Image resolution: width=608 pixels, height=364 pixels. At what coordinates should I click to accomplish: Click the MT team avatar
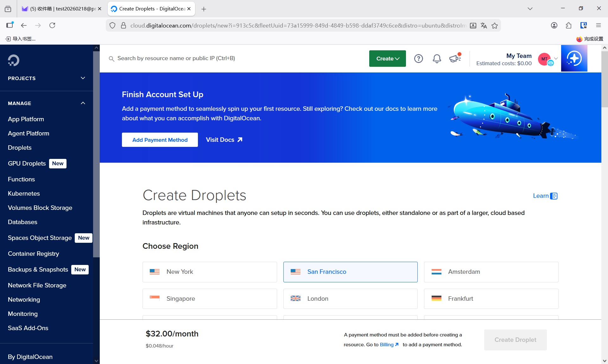point(544,59)
